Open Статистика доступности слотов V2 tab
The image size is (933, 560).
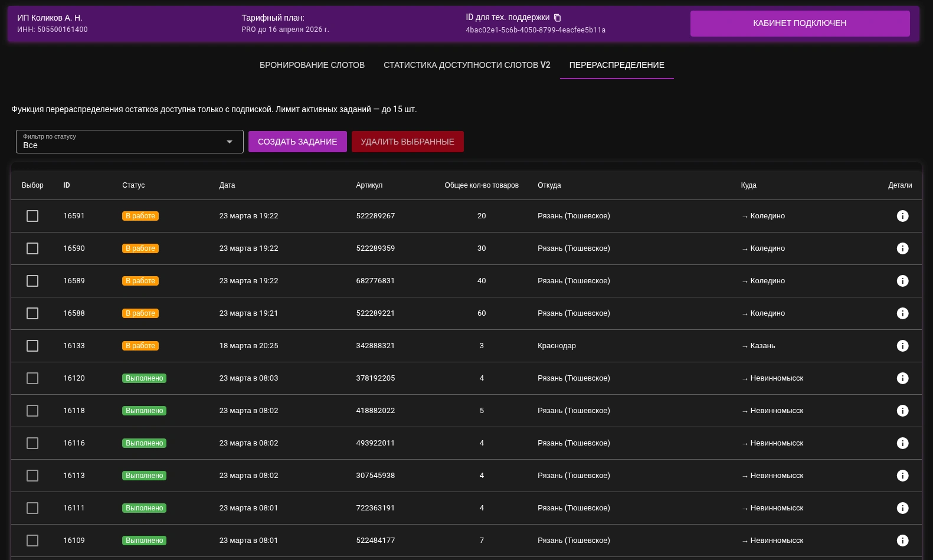pyautogui.click(x=467, y=65)
